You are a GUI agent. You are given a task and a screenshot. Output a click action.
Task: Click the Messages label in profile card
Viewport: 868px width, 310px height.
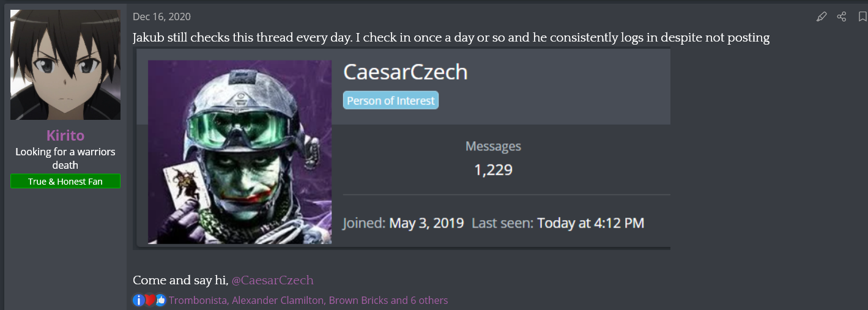493,146
